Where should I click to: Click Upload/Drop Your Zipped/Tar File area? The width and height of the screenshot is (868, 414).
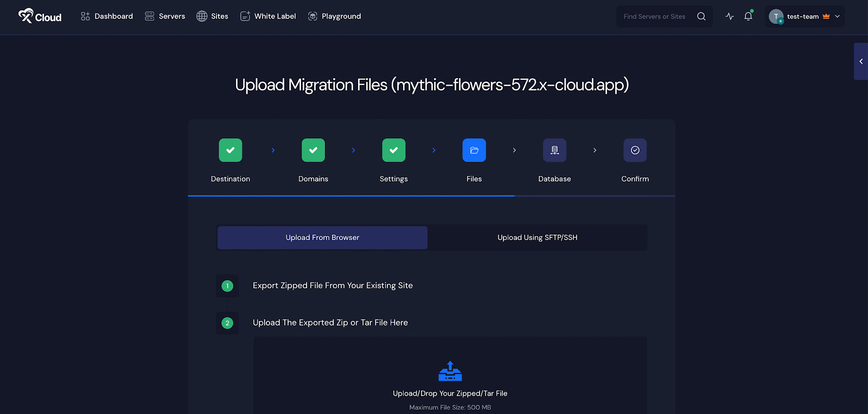450,393
